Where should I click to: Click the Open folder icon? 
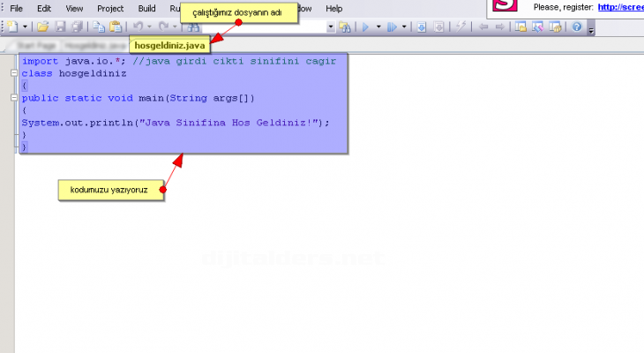tap(42, 26)
